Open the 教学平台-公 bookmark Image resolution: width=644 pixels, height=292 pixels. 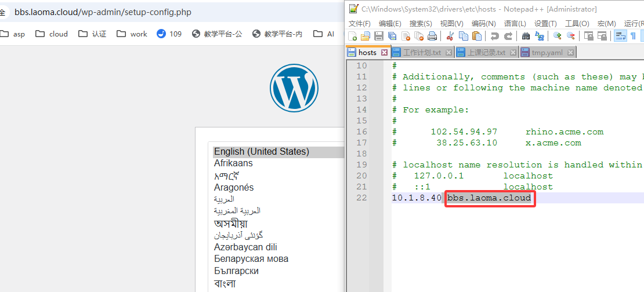pyautogui.click(x=217, y=34)
